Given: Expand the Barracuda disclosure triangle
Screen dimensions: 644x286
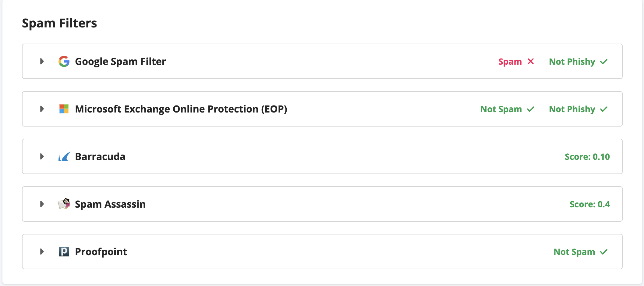Looking at the screenshot, I should (x=42, y=156).
